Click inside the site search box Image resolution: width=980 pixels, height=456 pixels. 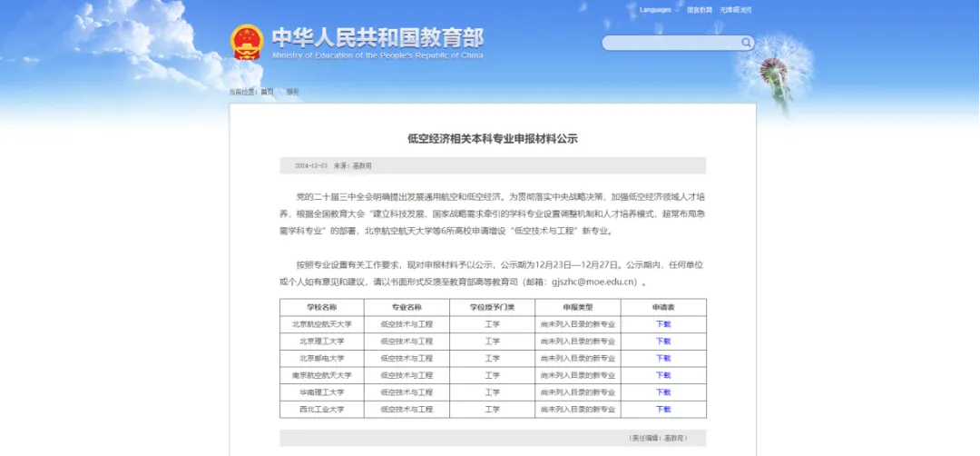pos(671,43)
